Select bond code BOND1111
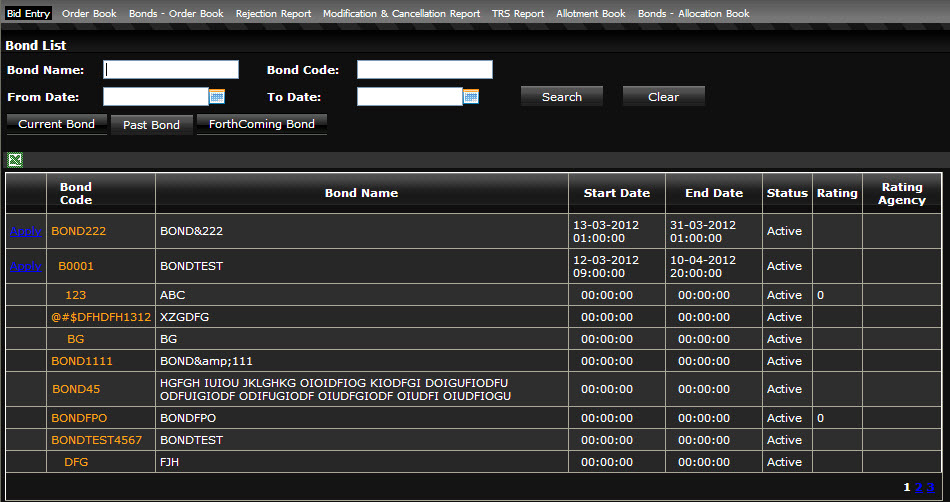 coord(82,361)
